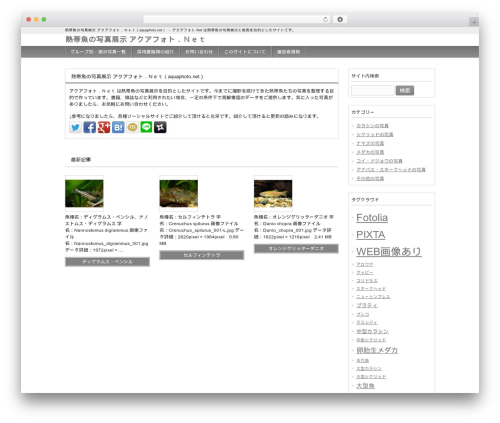Image resolution: width=500 pixels, height=423 pixels.
Task: Click the Danio_chopra_001.jpg file name text
Action: pos(287,230)
